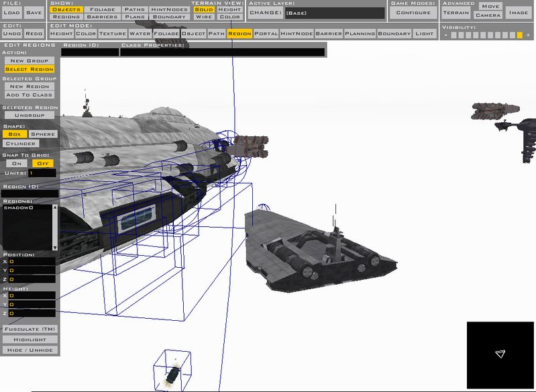Image resolution: width=536 pixels, height=392 pixels.
Task: Choose Cylinder region shape
Action: click(x=21, y=144)
